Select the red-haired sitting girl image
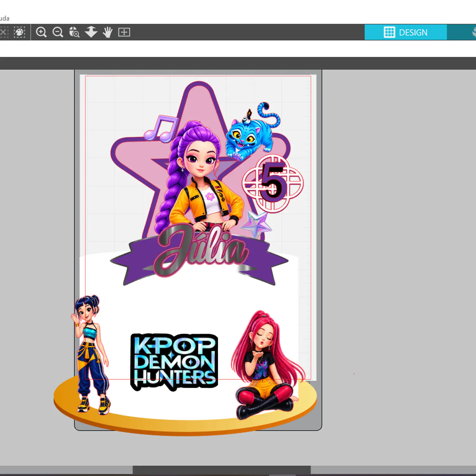 click(x=268, y=365)
